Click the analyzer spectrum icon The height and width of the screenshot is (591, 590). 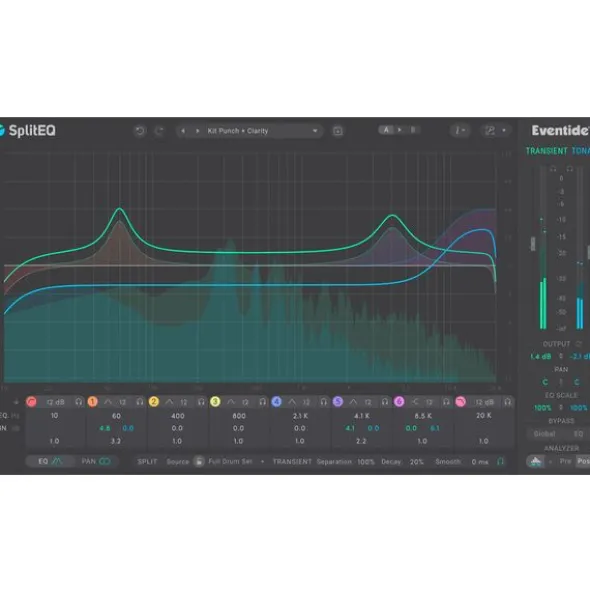[x=536, y=461]
